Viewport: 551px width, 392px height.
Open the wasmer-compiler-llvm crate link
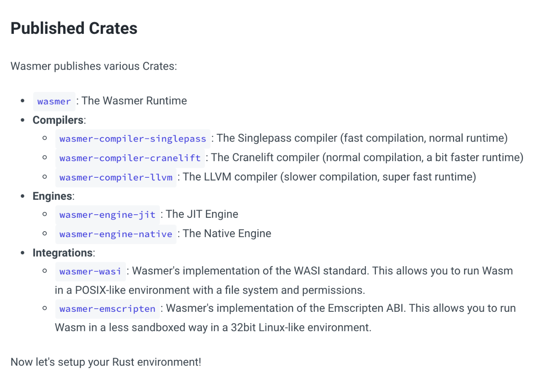pyautogui.click(x=116, y=177)
